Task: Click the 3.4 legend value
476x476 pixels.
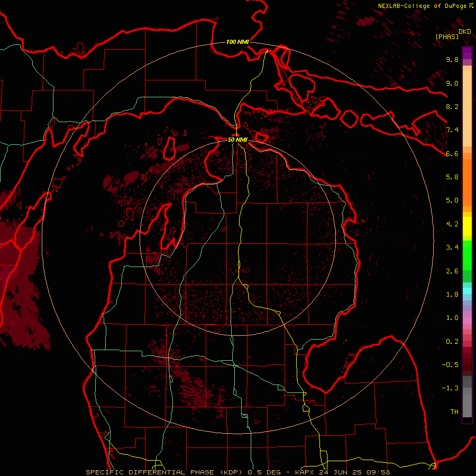Action: (452, 248)
